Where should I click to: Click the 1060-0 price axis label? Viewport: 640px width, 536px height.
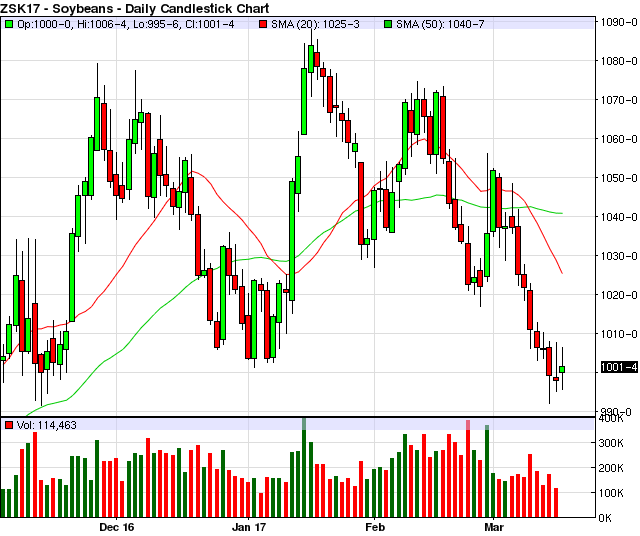point(619,139)
